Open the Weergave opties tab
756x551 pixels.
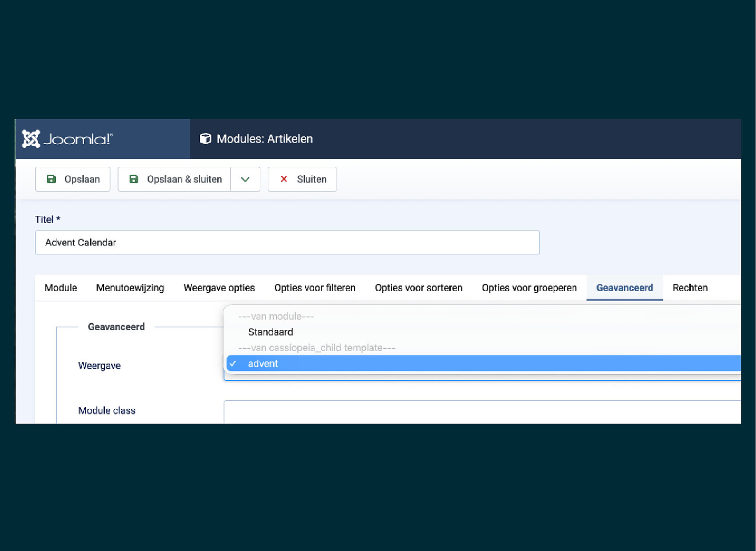coord(219,288)
